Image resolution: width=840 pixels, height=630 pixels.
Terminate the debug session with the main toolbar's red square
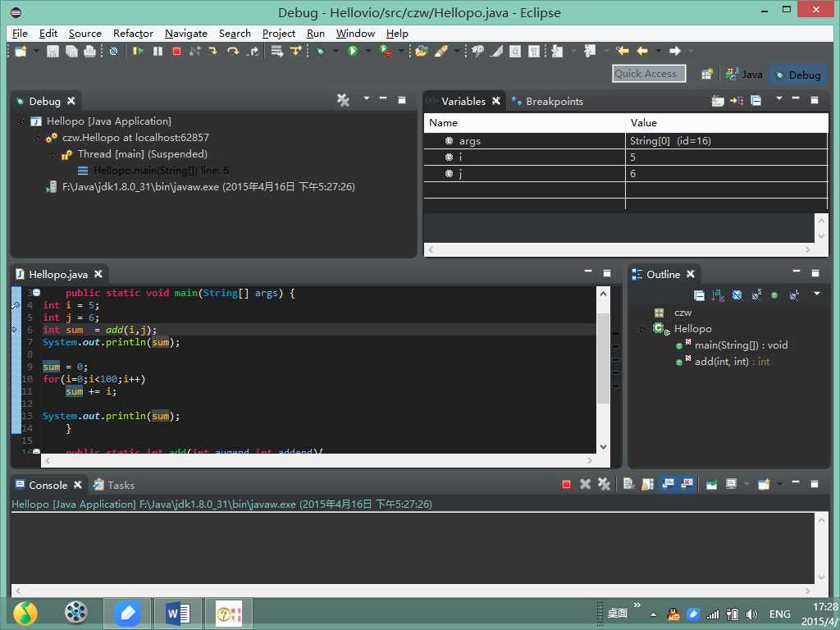pos(177,52)
